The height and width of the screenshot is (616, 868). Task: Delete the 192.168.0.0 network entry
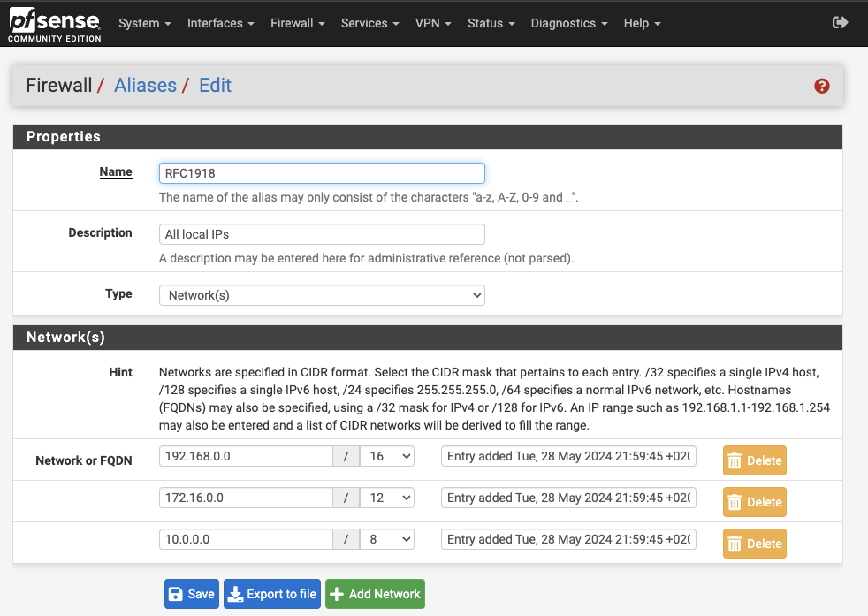point(754,460)
